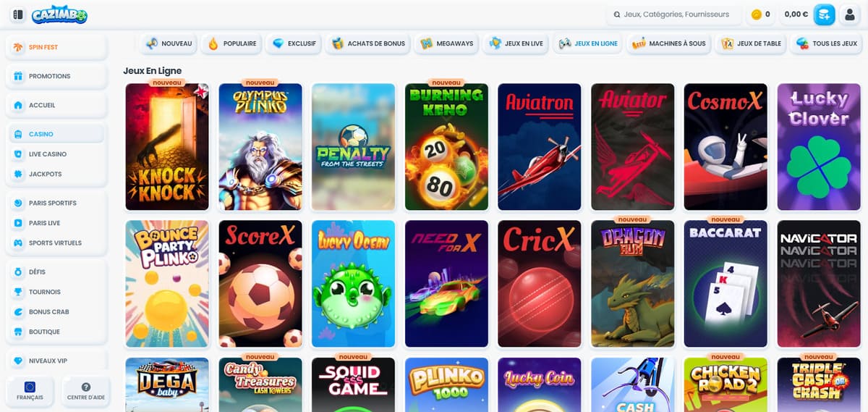The width and height of the screenshot is (868, 412).
Task: Open the blue deposit wallet button
Action: (825, 14)
